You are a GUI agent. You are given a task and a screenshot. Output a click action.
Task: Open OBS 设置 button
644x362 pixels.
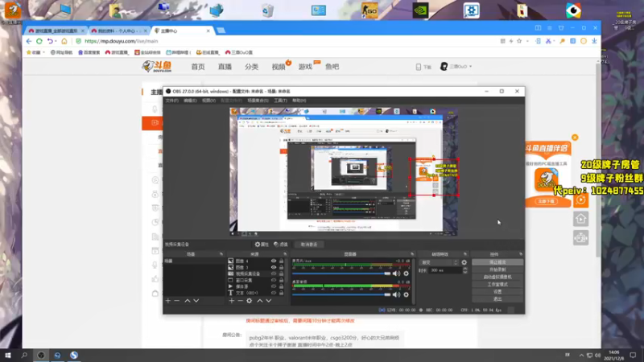point(497,291)
